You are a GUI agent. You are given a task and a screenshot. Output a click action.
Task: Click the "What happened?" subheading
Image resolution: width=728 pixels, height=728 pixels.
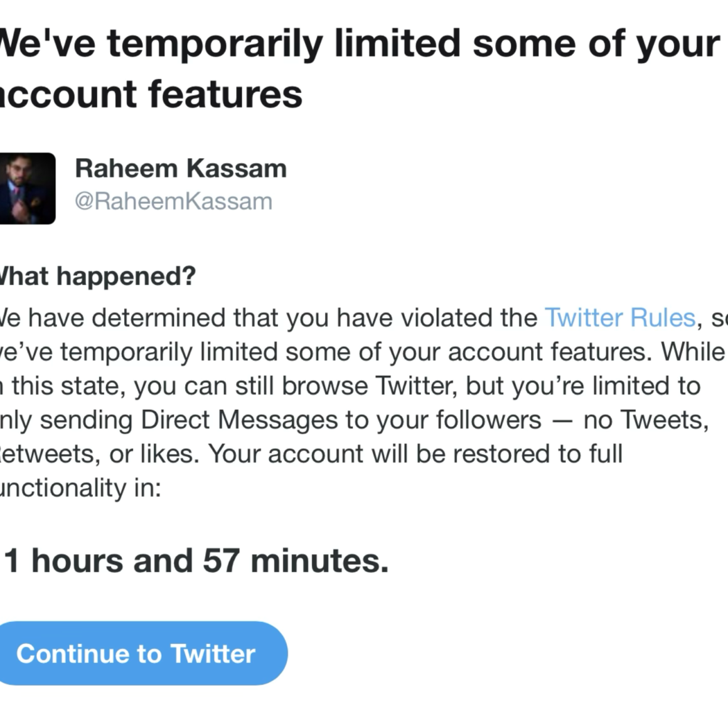click(x=97, y=276)
